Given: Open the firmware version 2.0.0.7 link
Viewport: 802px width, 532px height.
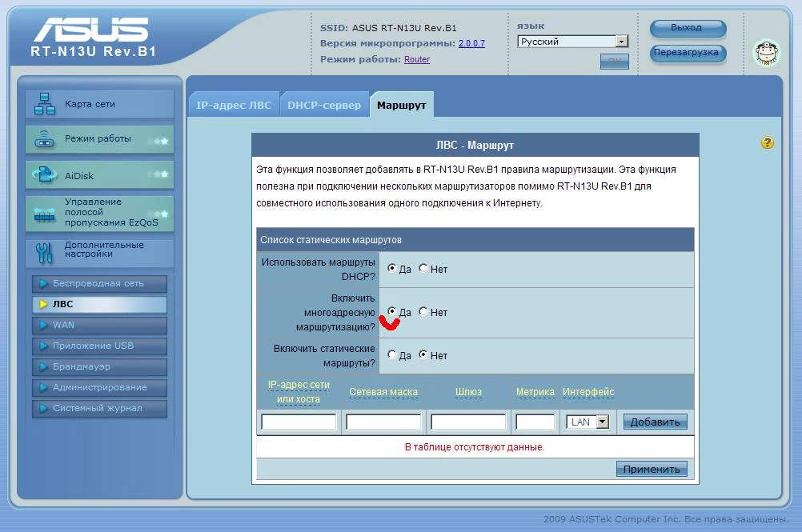Looking at the screenshot, I should click(471, 43).
